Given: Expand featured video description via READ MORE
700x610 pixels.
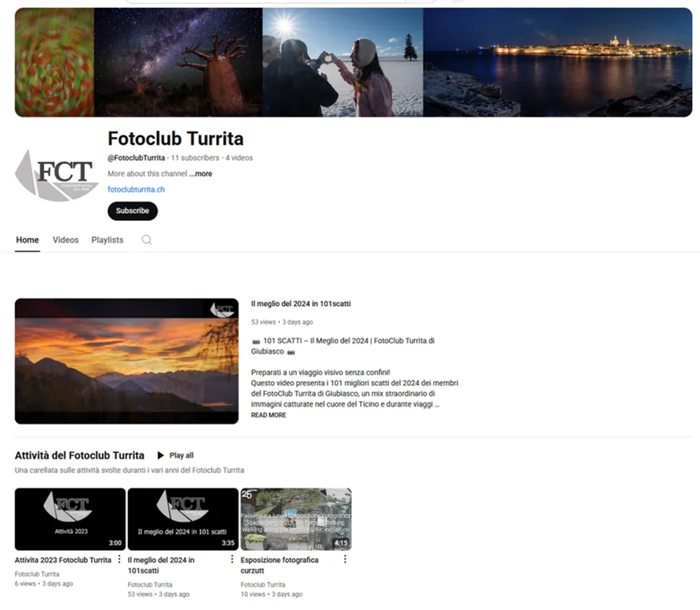Looking at the screenshot, I should pos(268,415).
